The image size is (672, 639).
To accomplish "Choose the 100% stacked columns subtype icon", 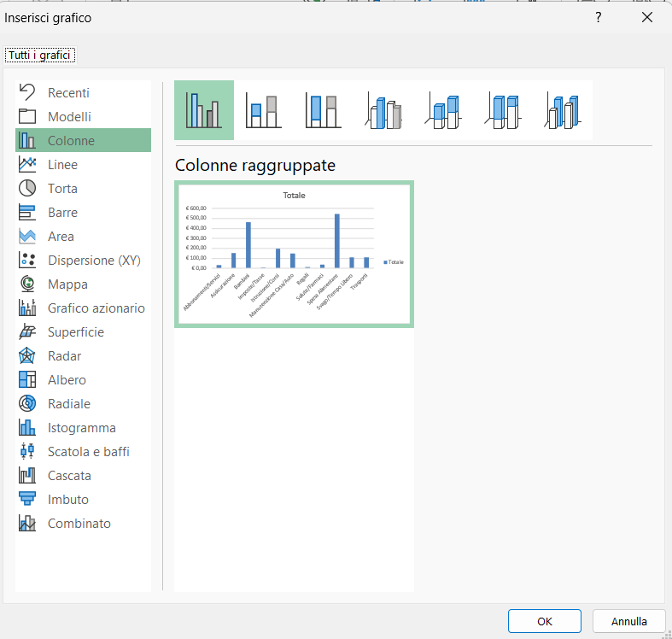I will (324, 110).
